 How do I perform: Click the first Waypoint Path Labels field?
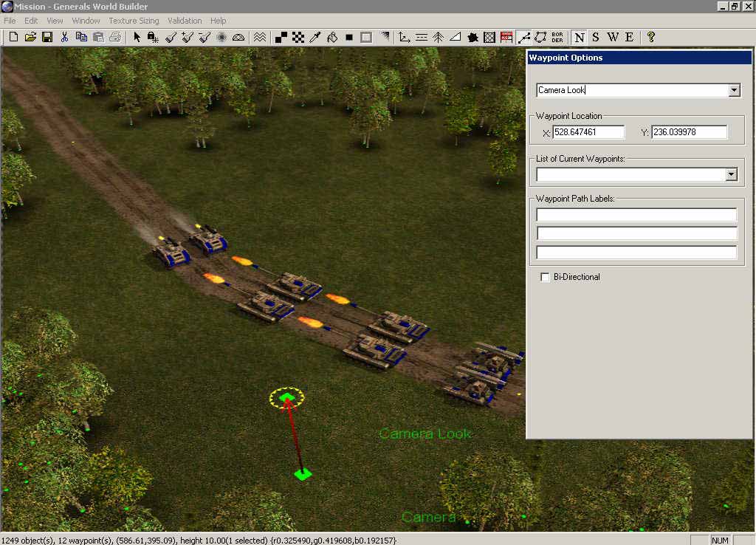point(636,215)
